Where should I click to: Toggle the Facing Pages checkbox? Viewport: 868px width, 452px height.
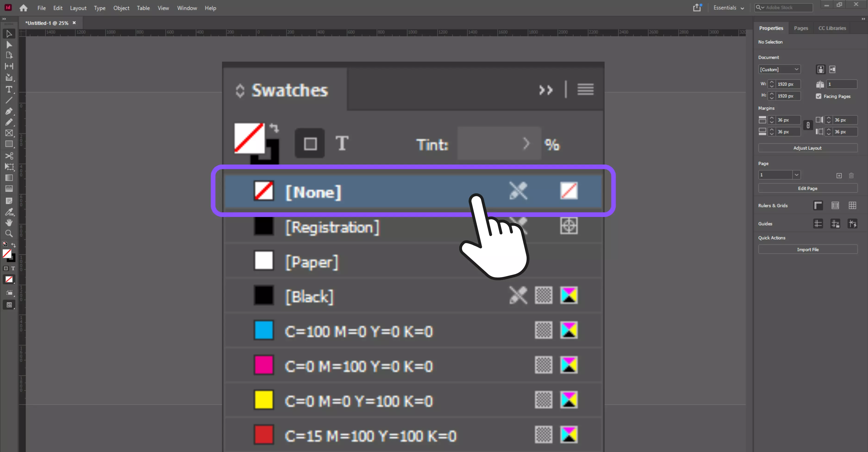click(x=818, y=96)
